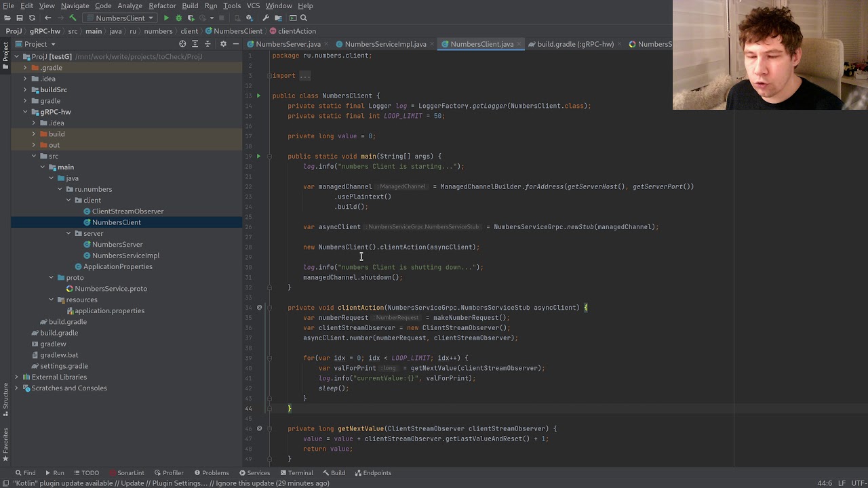Image resolution: width=868 pixels, height=488 pixels.
Task: Open the TODO tool window
Action: (85, 473)
